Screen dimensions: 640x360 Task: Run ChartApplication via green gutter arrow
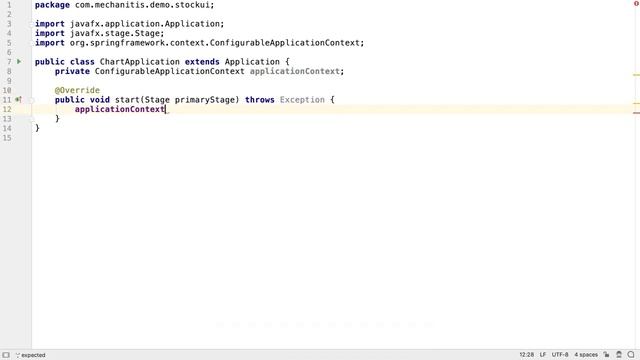tap(19, 62)
